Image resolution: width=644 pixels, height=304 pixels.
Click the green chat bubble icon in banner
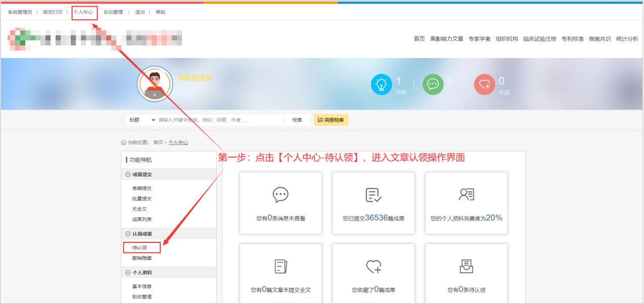point(433,84)
